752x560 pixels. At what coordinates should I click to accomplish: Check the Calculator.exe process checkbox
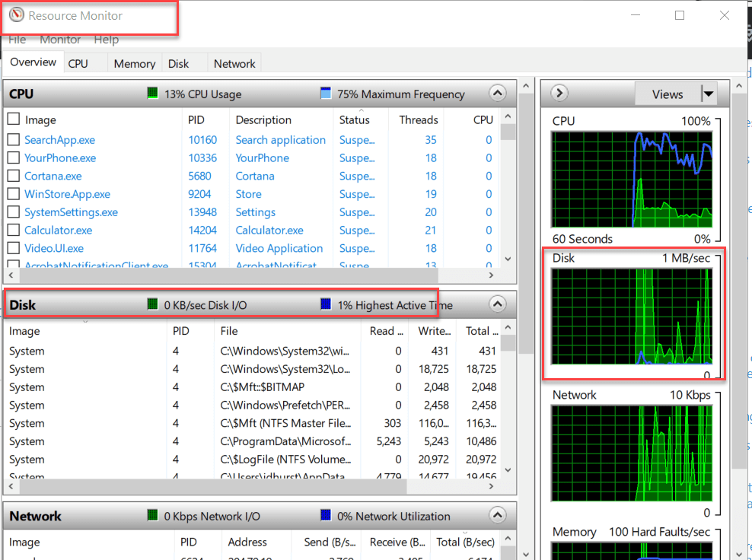coord(12,230)
